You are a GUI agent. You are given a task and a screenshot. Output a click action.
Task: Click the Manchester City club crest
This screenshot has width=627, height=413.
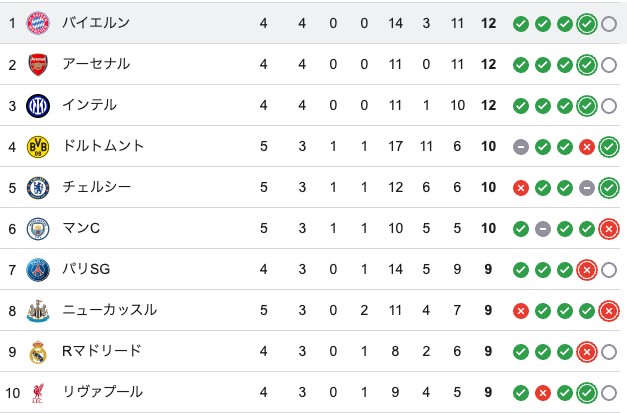38,229
